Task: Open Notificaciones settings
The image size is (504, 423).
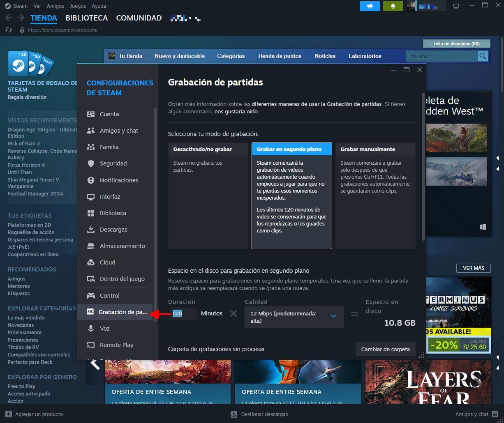Action: tap(119, 180)
